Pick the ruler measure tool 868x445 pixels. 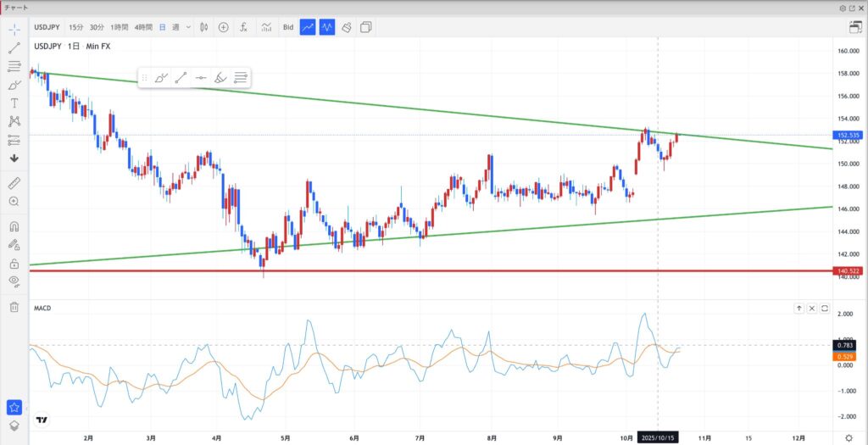click(14, 182)
